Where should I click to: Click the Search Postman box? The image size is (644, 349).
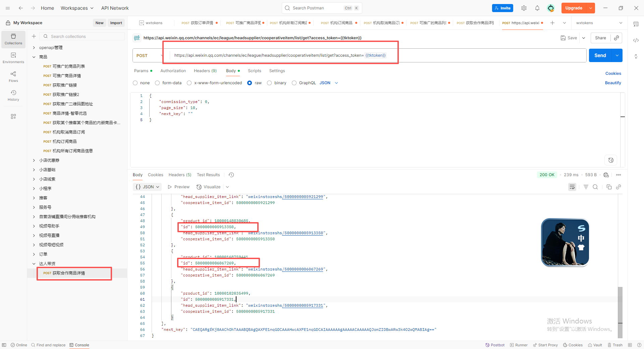click(x=322, y=8)
